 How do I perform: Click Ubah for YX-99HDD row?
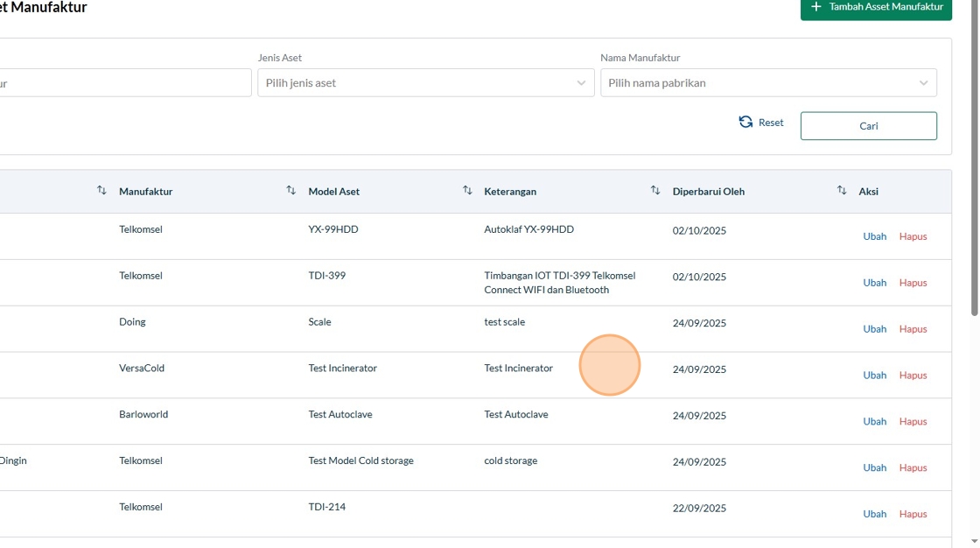[875, 236]
